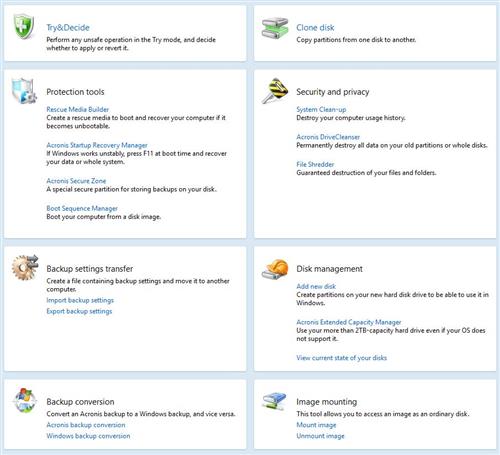Click the Disk management hard hat icon
This screenshot has width=500, height=455.
tap(275, 269)
